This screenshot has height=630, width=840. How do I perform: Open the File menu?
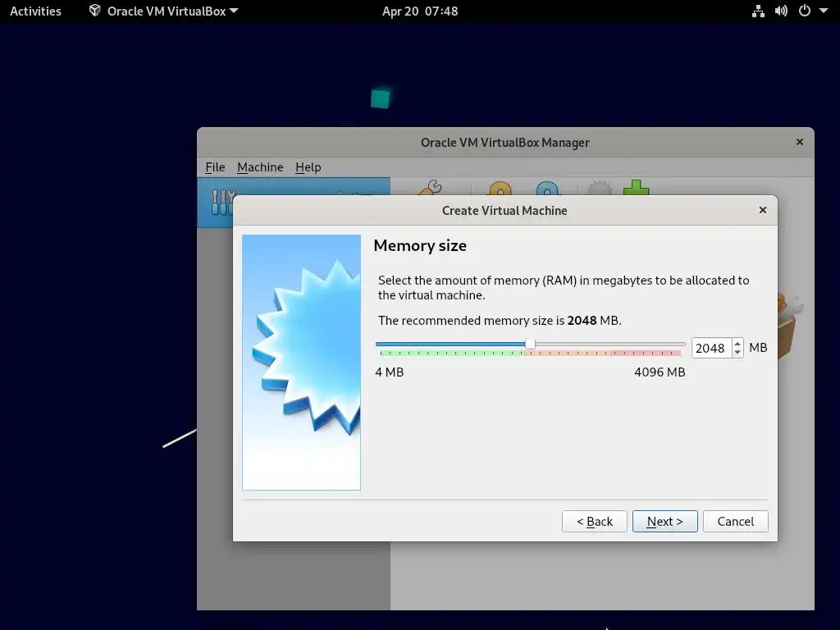tap(216, 167)
